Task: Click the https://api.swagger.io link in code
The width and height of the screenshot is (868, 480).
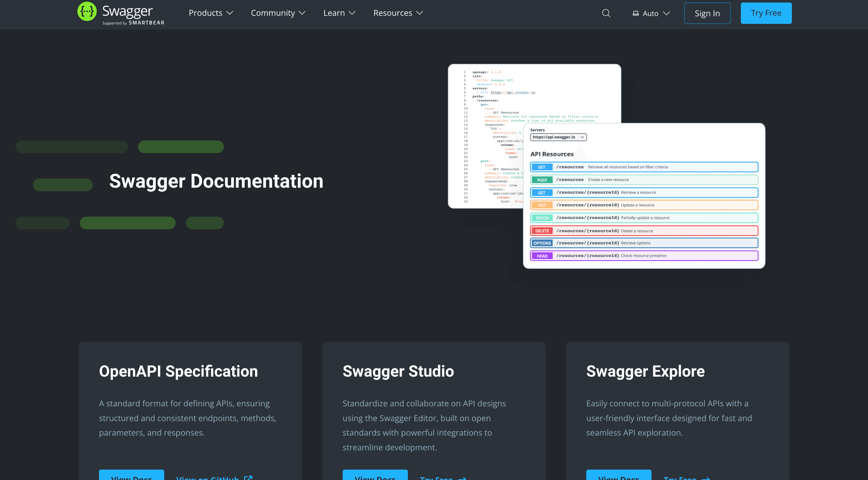Action: coord(513,92)
